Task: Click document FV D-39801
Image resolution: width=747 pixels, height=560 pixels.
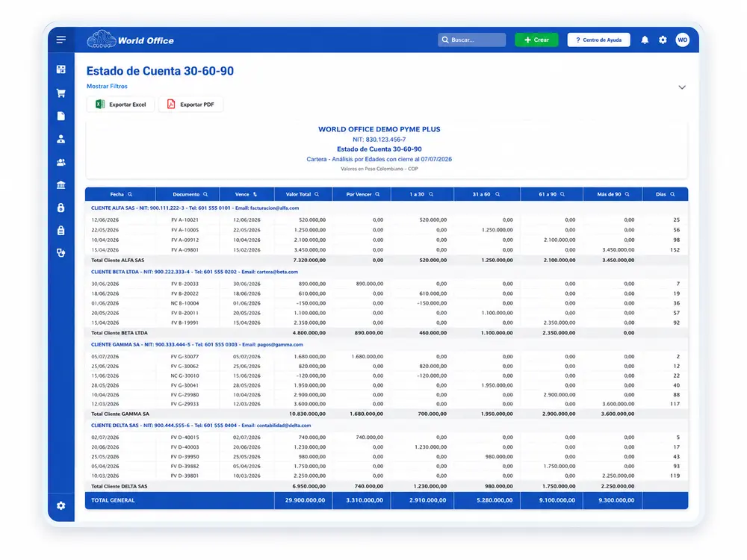Action: [x=185, y=476]
